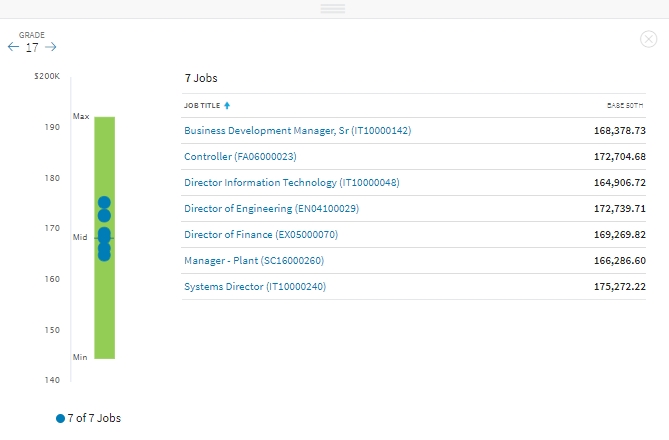Click the grade number 17
This screenshot has height=440, width=669.
pyautogui.click(x=32, y=47)
